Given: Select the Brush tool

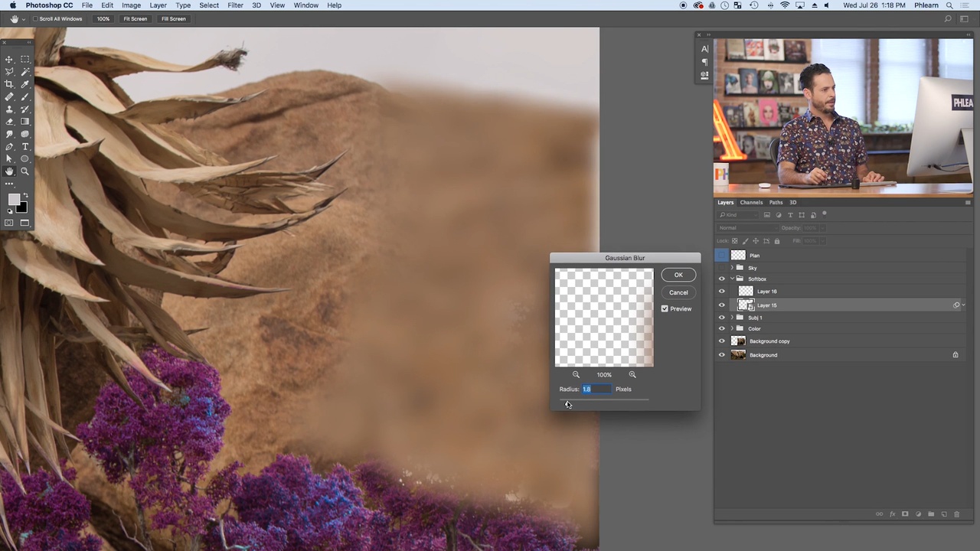Looking at the screenshot, I should (25, 96).
